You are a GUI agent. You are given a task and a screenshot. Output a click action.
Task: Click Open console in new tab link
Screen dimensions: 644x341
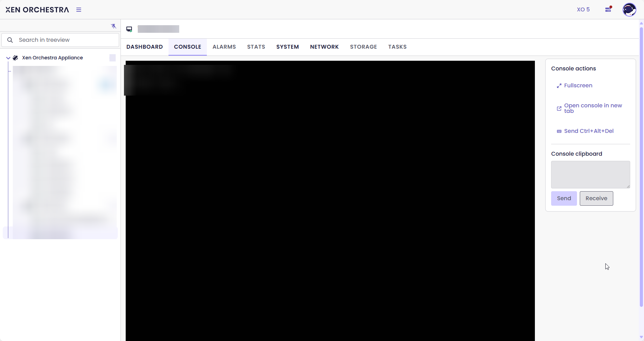coord(593,108)
